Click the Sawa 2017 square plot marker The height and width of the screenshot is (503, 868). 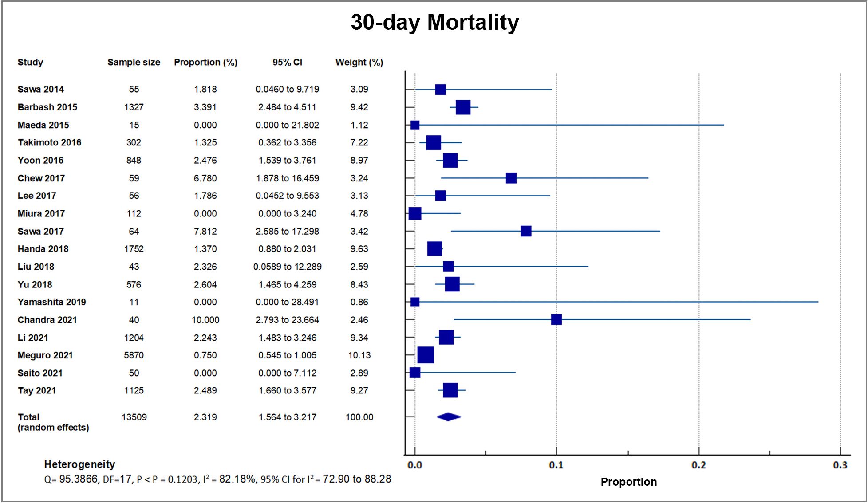coord(526,231)
